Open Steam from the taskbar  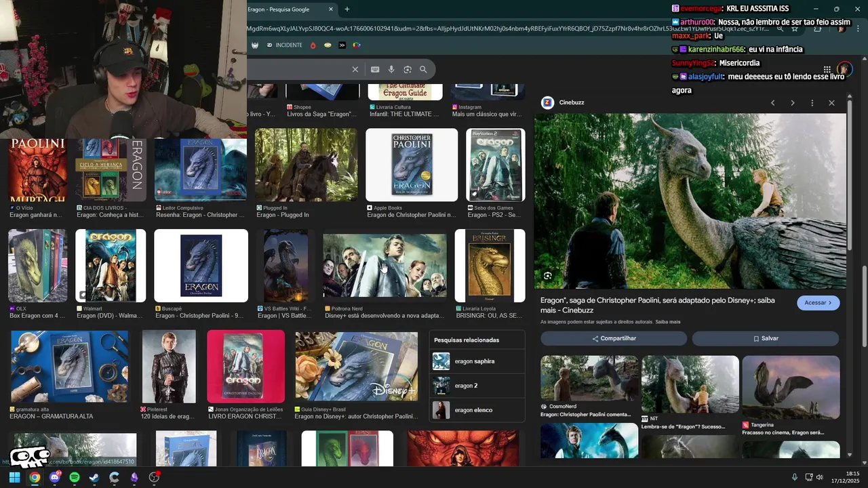(x=94, y=477)
